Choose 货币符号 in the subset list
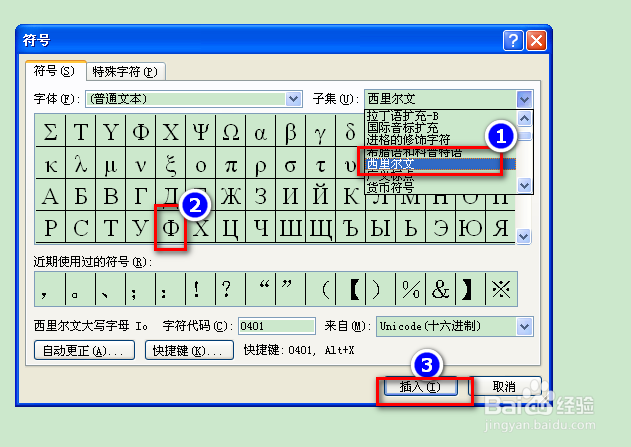 440,187
